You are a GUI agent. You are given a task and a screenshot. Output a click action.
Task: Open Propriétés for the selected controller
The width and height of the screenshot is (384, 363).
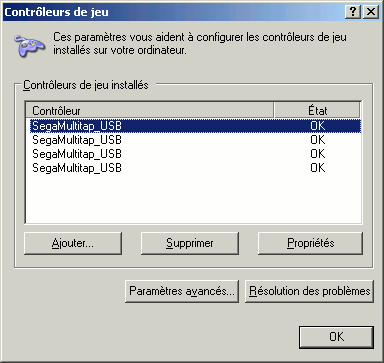tap(310, 243)
